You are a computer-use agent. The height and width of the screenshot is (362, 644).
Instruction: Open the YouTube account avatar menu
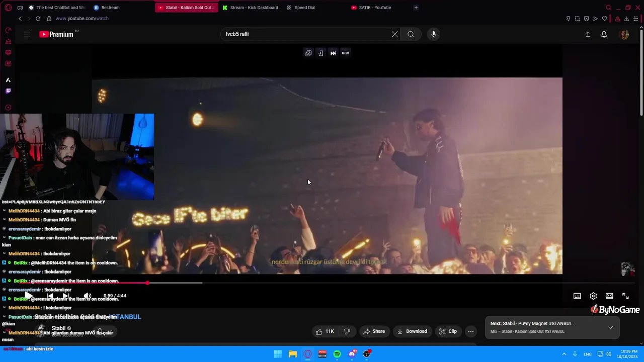click(624, 34)
